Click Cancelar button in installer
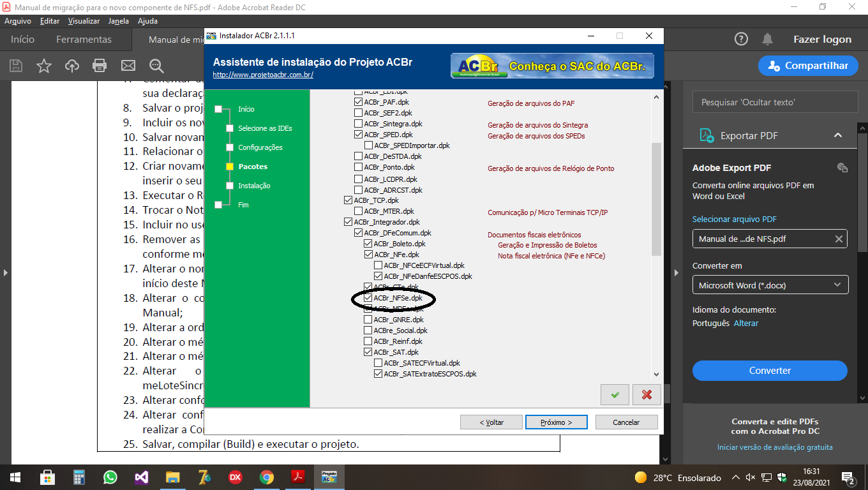Screen dimensions: 868x490 (x=626, y=422)
